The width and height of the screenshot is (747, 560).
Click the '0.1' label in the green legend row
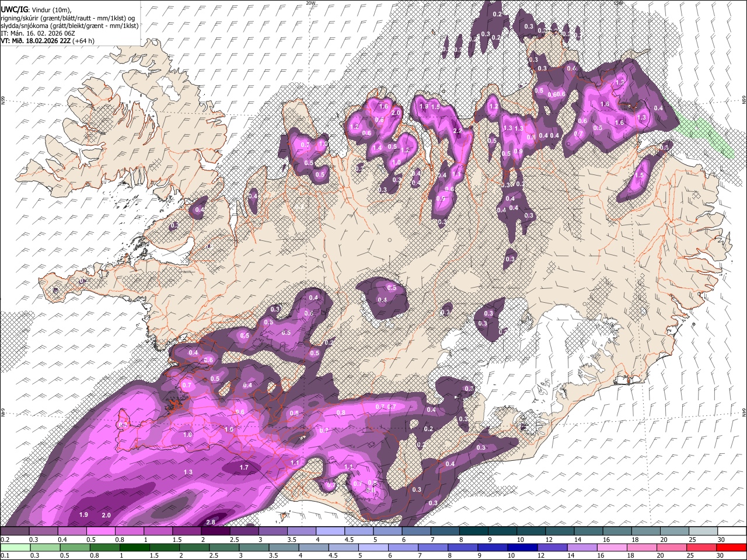tap(4, 556)
